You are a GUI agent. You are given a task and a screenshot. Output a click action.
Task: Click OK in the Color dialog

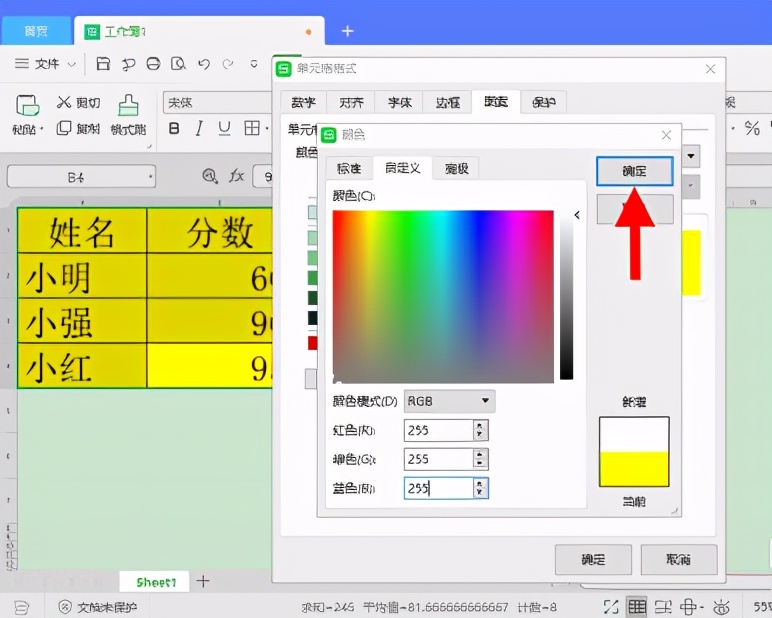(635, 171)
